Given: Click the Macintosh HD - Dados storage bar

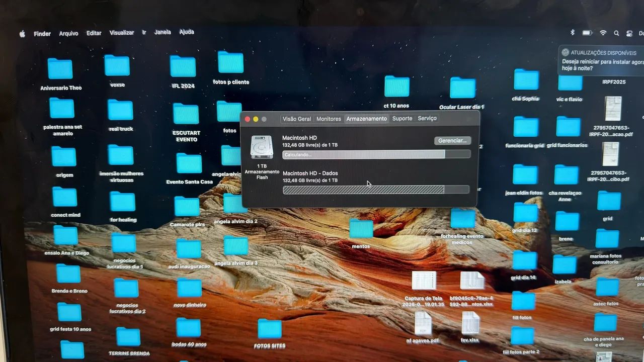Looking at the screenshot, I should (x=376, y=190).
